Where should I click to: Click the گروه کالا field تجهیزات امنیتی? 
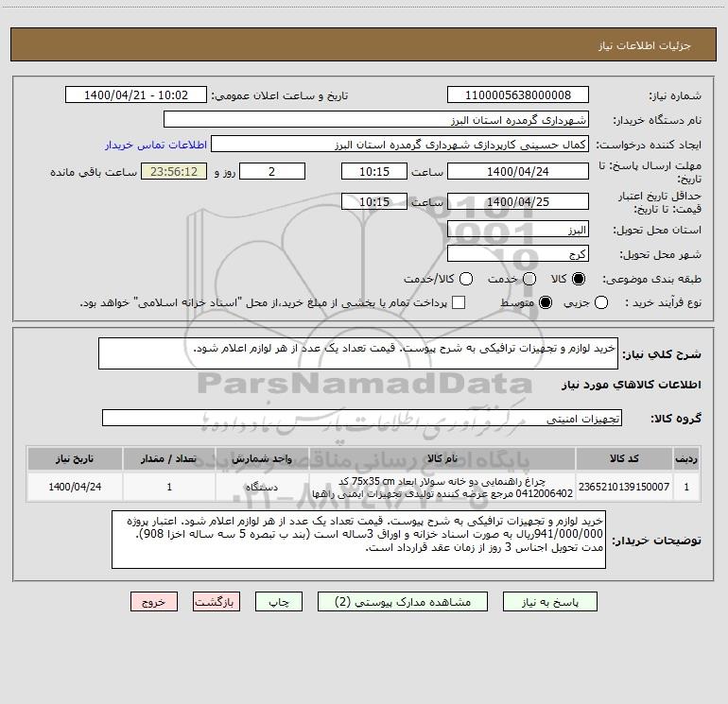tap(362, 418)
